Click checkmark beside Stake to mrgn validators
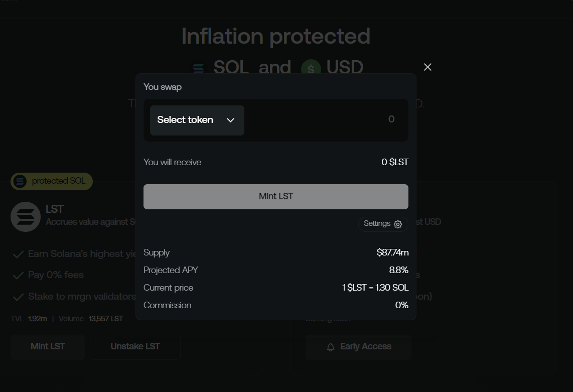This screenshot has width=573, height=392. 18,297
